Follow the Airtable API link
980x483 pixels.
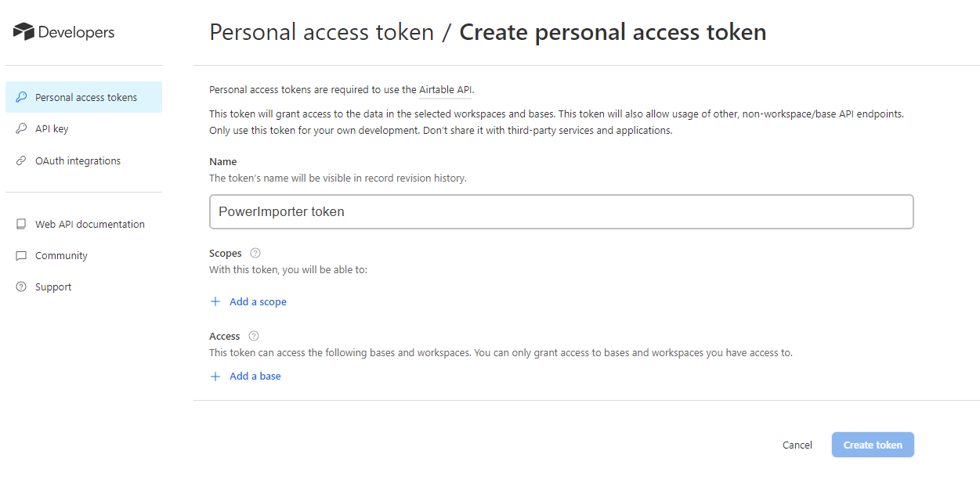coord(445,89)
